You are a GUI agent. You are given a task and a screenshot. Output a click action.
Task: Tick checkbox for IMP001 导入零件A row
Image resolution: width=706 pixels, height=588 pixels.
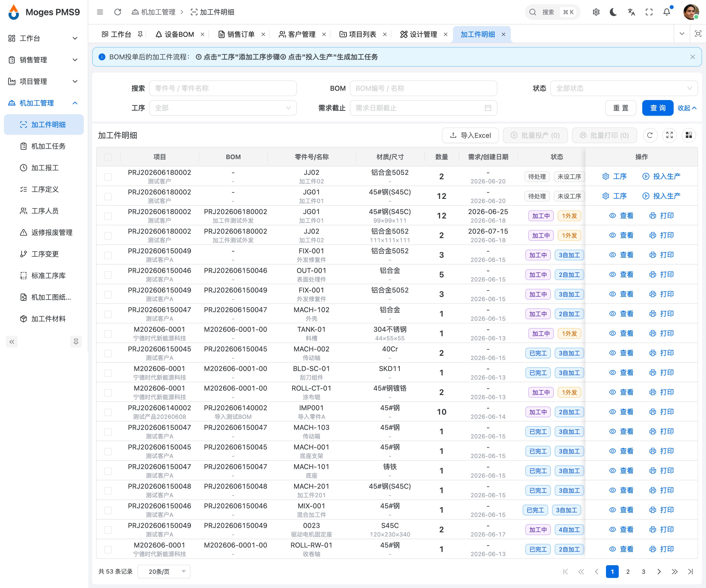(108, 412)
